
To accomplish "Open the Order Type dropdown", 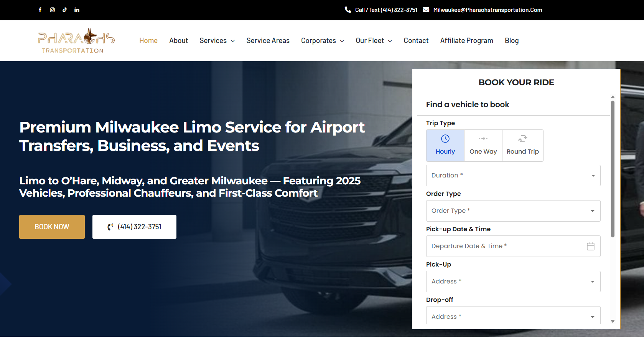I will (513, 211).
